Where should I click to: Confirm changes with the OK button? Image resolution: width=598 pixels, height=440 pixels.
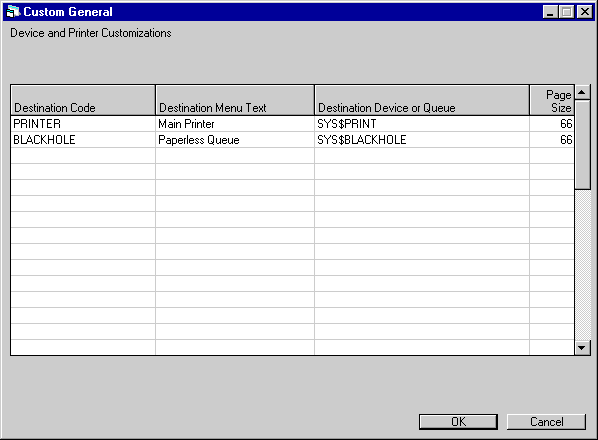coord(458,422)
